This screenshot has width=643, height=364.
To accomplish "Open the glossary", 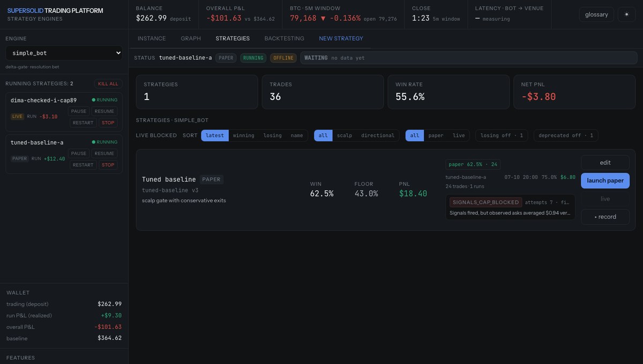I will [596, 14].
